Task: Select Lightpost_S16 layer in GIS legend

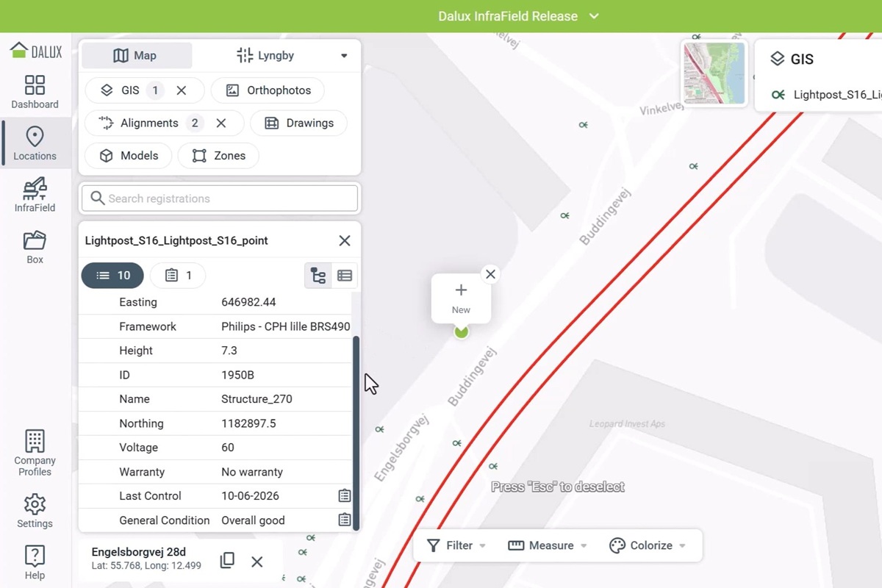Action: pyautogui.click(x=826, y=95)
